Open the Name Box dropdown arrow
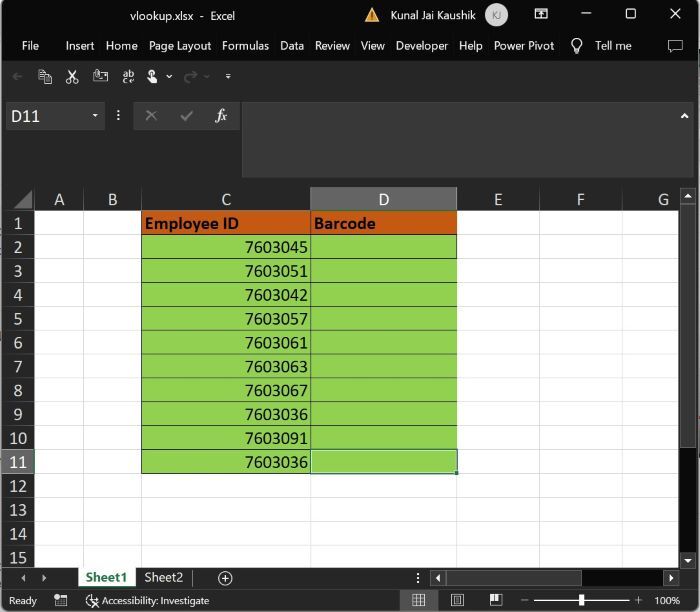 [x=95, y=116]
